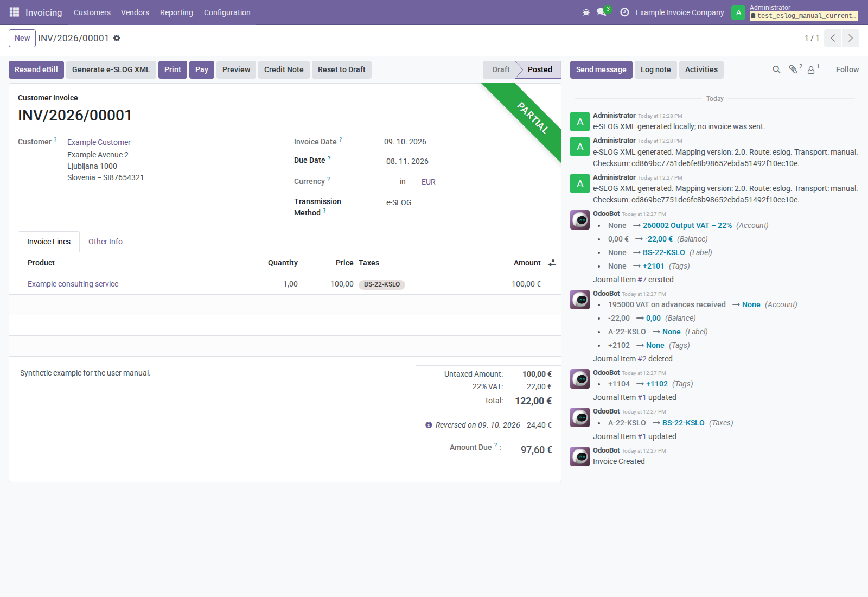Show followers person icon
The height and width of the screenshot is (597, 868).
[811, 69]
